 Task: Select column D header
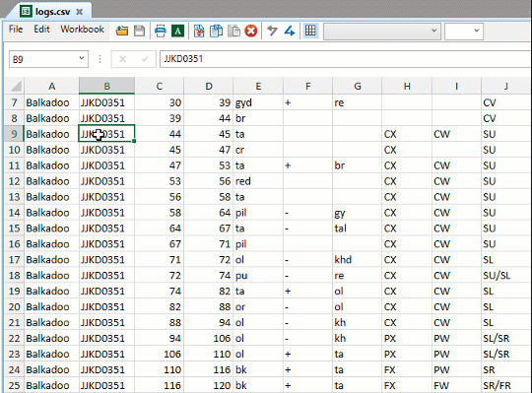click(209, 86)
